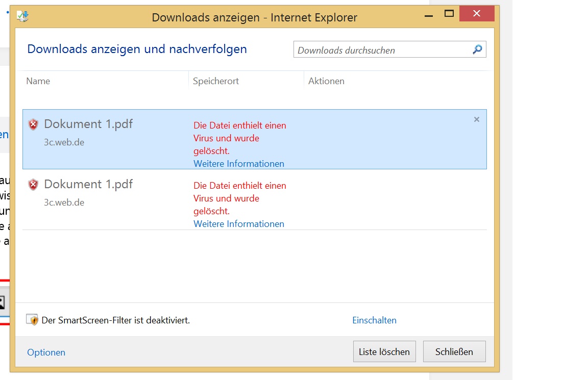Select the second Dokument 1.pdf file name

tap(88, 184)
